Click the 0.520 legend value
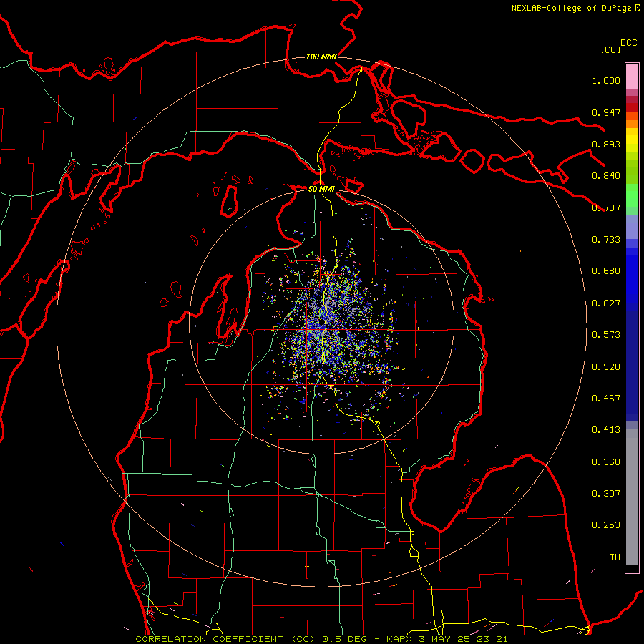Image resolution: width=644 pixels, height=644 pixels. point(606,367)
